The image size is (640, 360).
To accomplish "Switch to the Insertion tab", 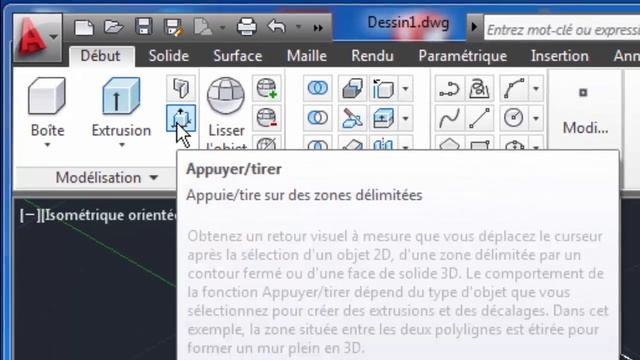I will click(x=560, y=56).
